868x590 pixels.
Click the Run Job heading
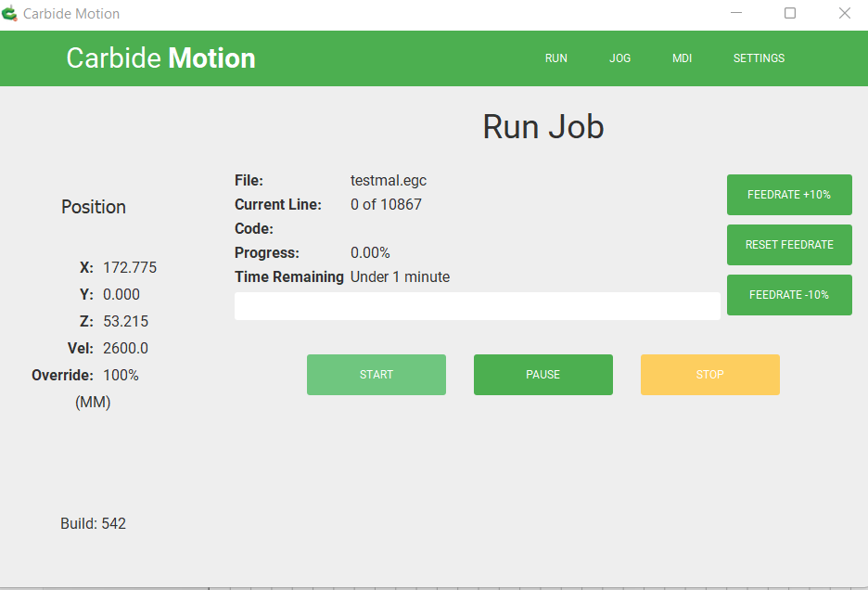pyautogui.click(x=543, y=127)
